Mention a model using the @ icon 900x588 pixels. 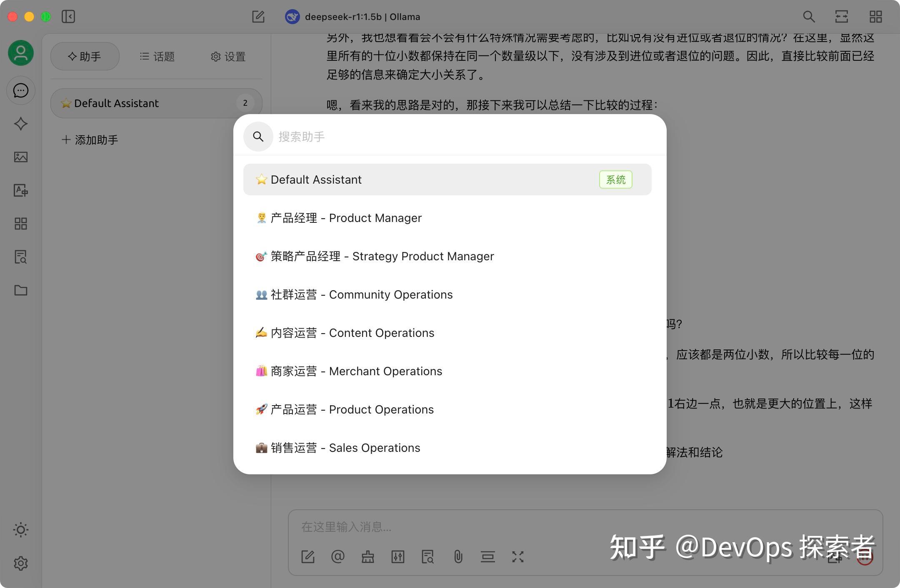point(338,557)
